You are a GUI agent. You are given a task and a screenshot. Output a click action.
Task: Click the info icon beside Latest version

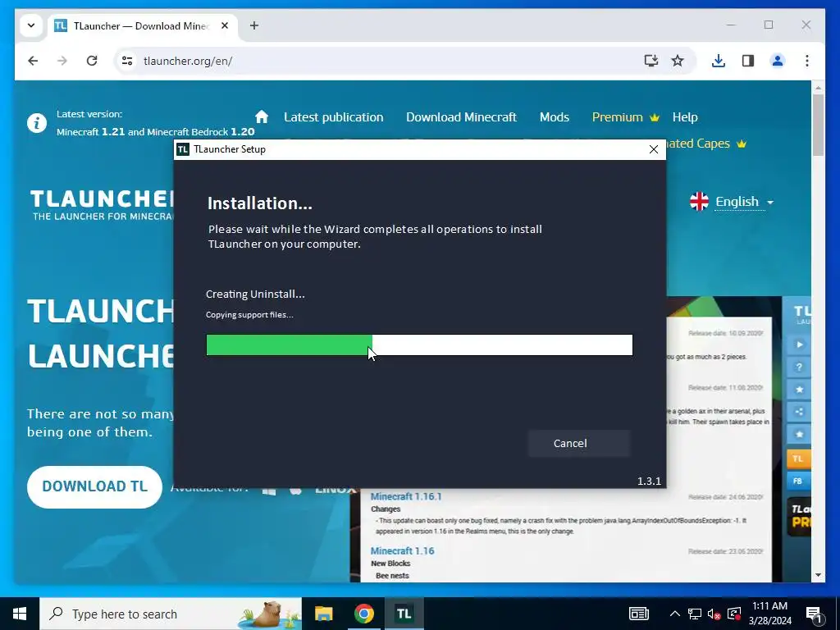(37, 123)
